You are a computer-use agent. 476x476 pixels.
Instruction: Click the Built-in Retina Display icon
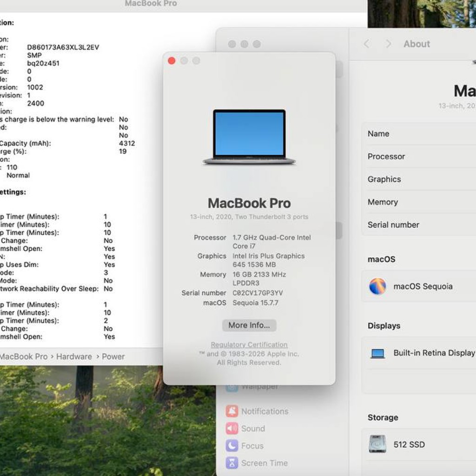(377, 353)
